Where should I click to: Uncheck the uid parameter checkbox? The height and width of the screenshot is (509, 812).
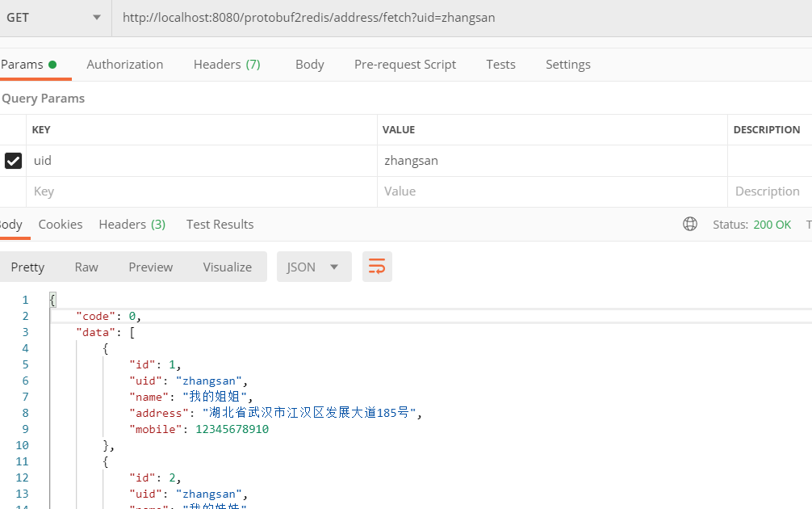pyautogui.click(x=14, y=161)
